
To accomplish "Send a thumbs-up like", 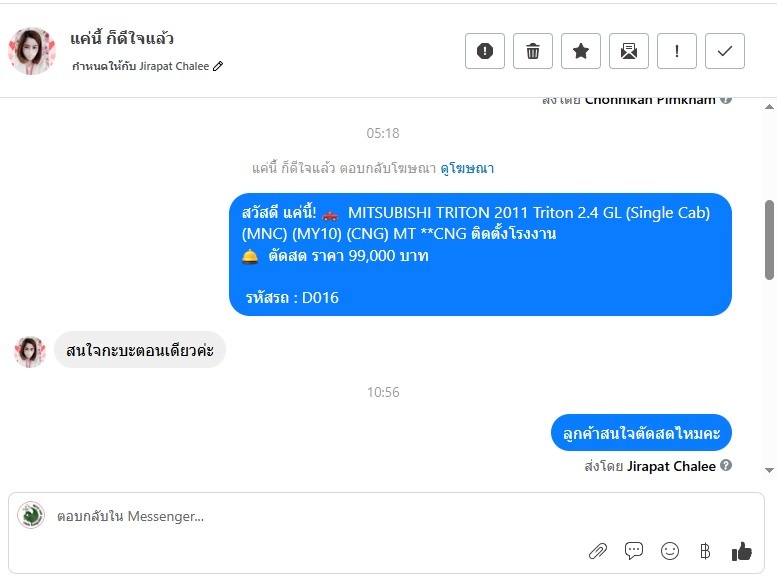I will click(x=741, y=550).
